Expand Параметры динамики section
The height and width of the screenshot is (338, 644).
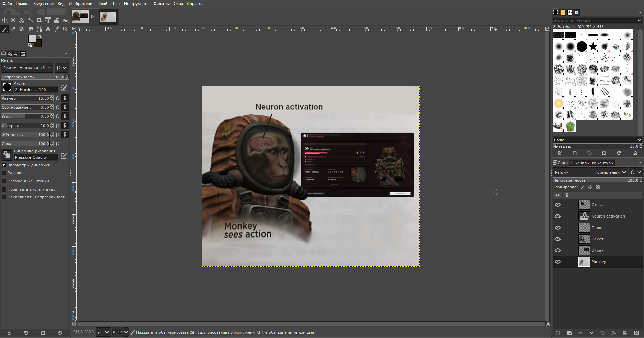(4, 165)
